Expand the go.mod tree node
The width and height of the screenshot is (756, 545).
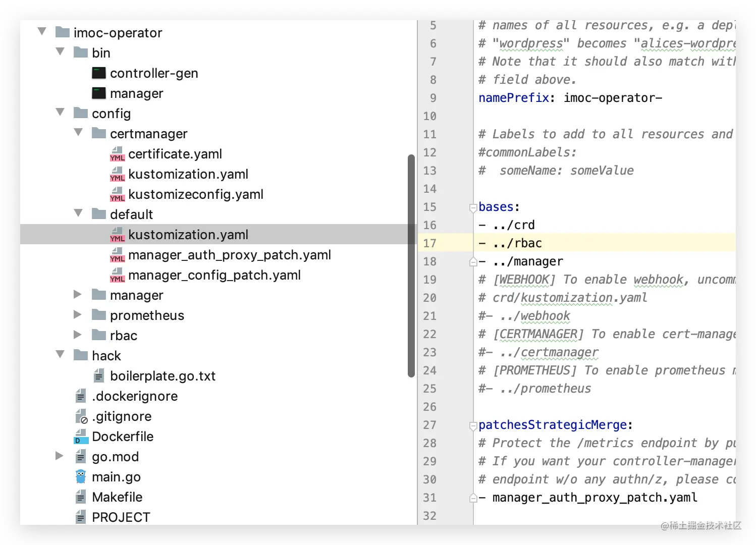click(60, 456)
